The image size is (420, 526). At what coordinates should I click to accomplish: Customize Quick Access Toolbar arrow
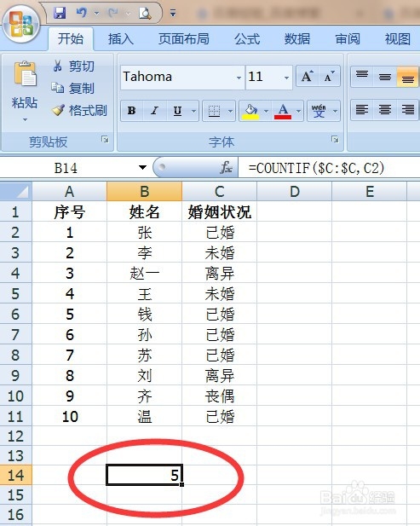pos(173,14)
